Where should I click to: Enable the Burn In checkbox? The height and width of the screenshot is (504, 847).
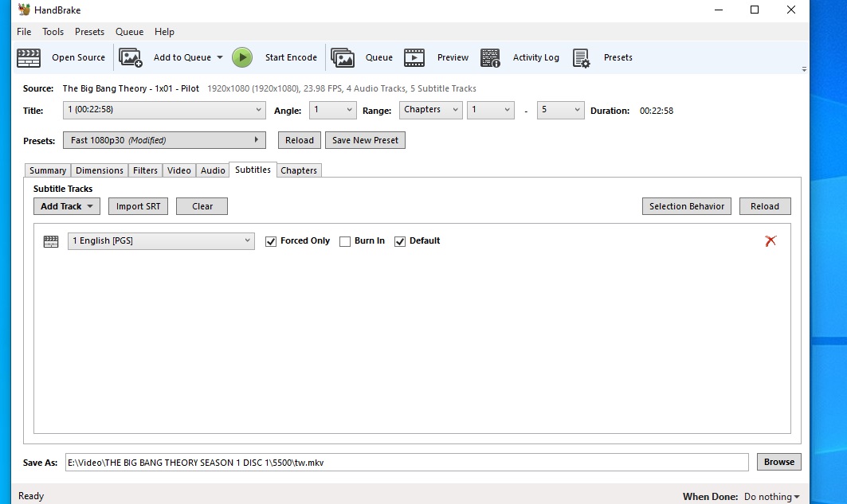[345, 241]
